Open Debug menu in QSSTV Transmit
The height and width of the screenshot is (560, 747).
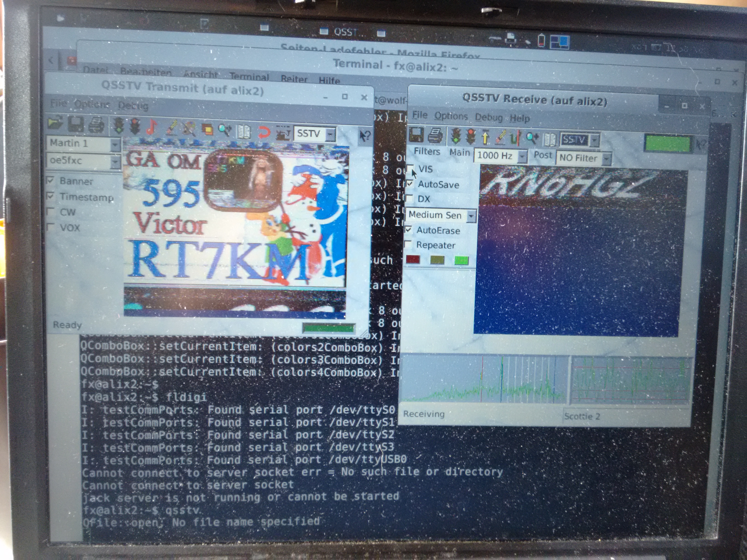click(133, 106)
